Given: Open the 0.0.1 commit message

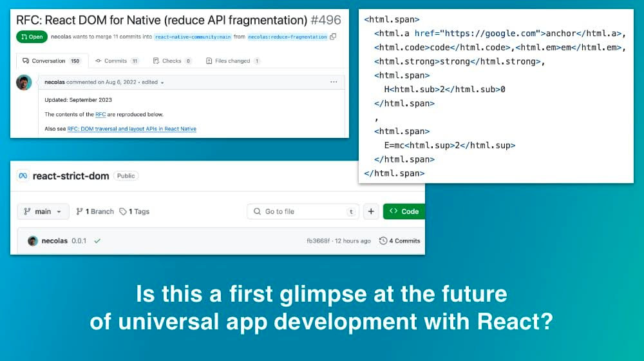Looking at the screenshot, I should (79, 241).
